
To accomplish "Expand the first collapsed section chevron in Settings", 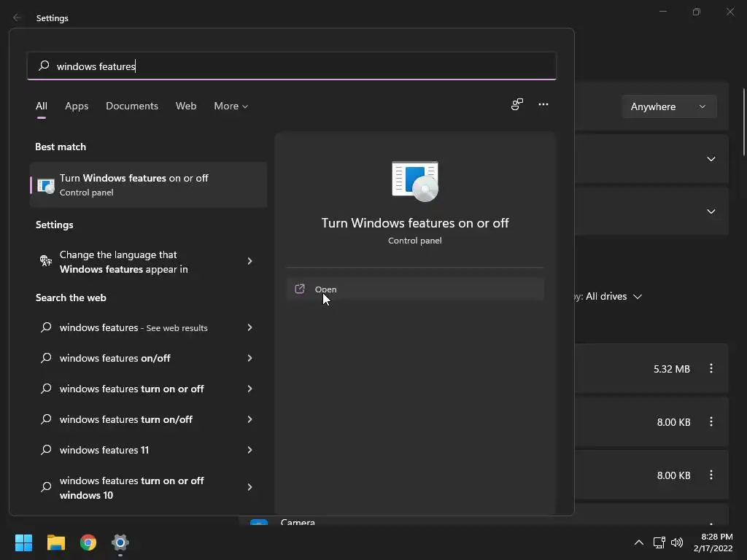I will point(711,159).
